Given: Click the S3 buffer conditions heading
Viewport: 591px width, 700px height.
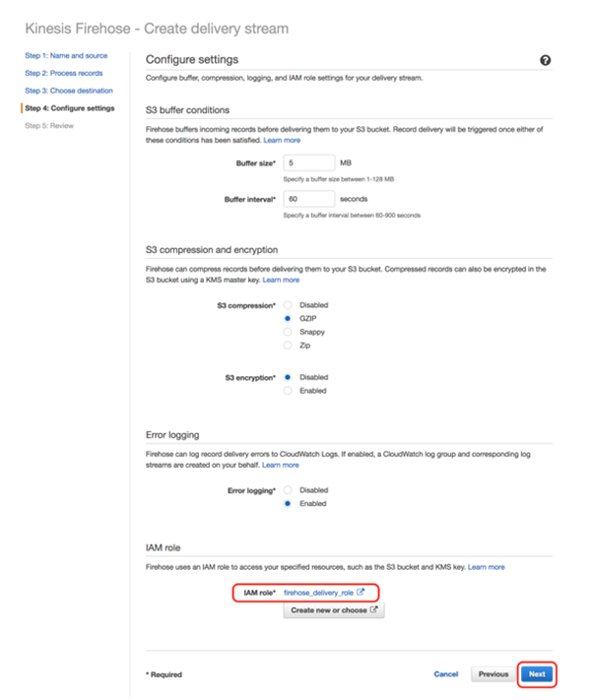Looking at the screenshot, I should tap(187, 110).
